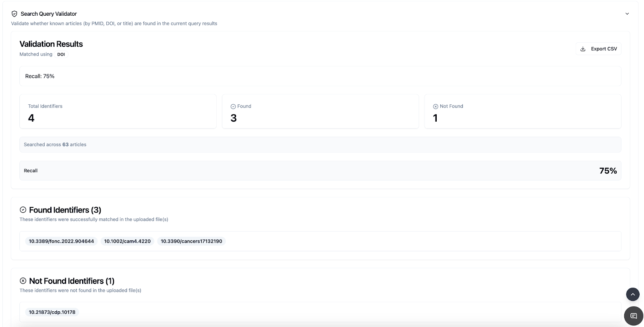Screen dimensions: 644x327
Task: Click the Found checkmark icon in stats card
Action: pyautogui.click(x=233, y=107)
